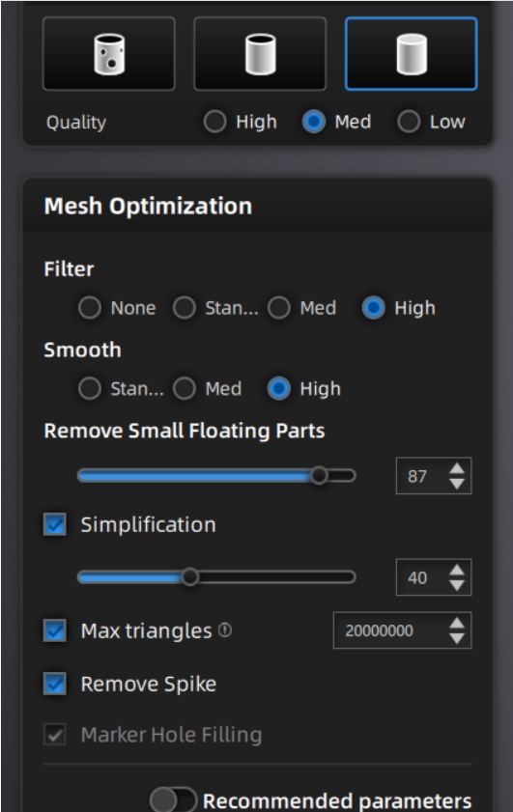Increase Remove Small Floating Parts value
Image resolution: width=513 pixels, height=812 pixels.
(x=457, y=468)
